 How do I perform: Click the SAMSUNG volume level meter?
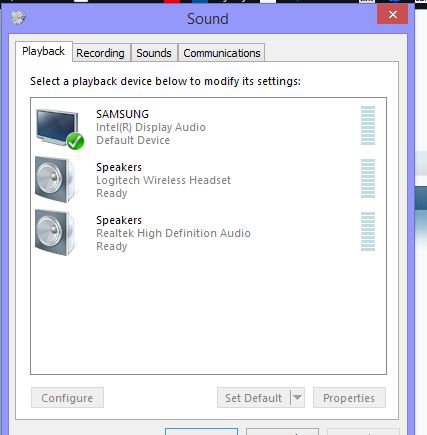point(368,126)
